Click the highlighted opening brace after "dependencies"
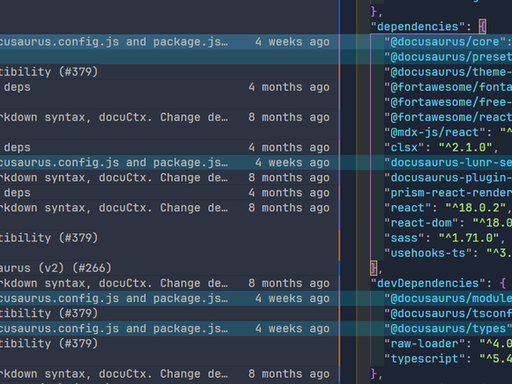This screenshot has width=512, height=384. point(482,27)
